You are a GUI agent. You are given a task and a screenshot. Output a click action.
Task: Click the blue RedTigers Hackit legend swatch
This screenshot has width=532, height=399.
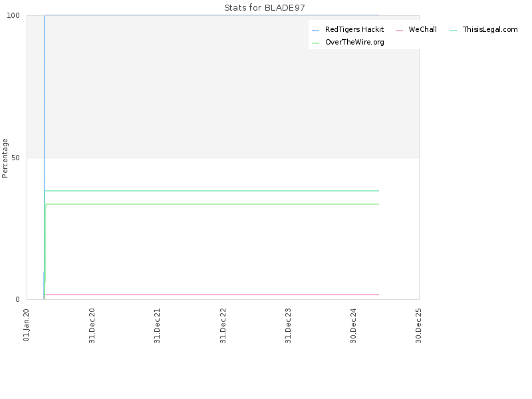coord(315,30)
